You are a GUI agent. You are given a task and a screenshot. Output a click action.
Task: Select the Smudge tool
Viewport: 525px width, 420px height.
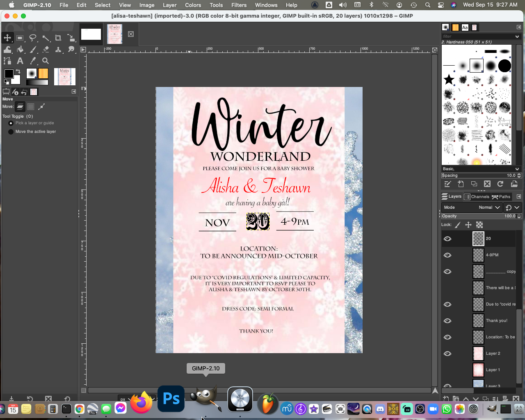point(71,49)
